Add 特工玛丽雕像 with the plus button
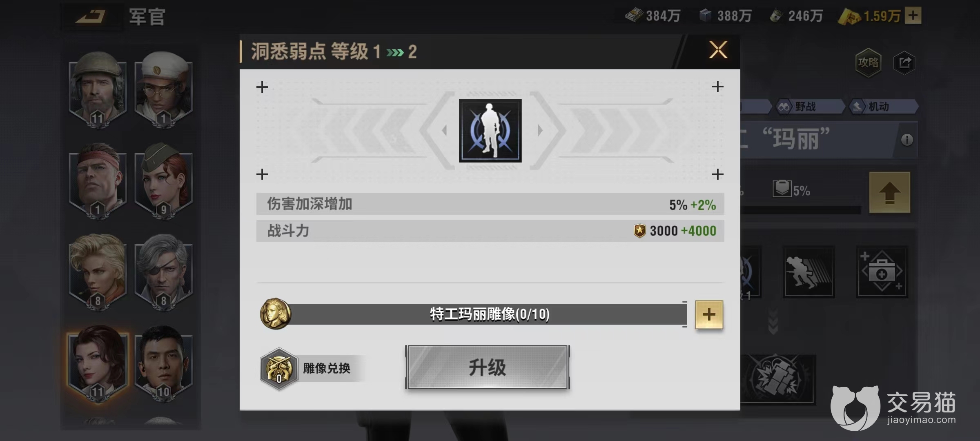Screen dimensions: 980x441 pos(709,314)
